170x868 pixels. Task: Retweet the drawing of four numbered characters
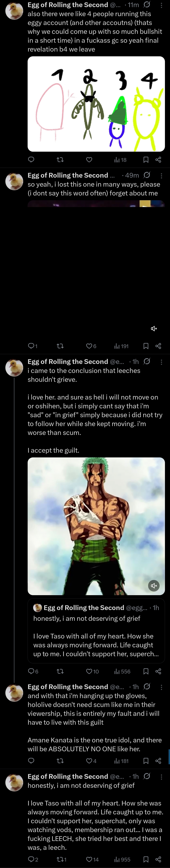[60, 160]
